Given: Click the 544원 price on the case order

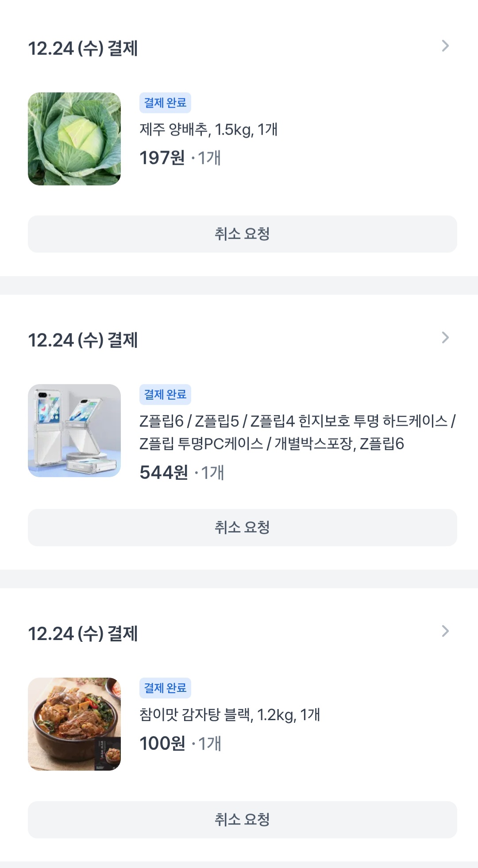Looking at the screenshot, I should (164, 473).
